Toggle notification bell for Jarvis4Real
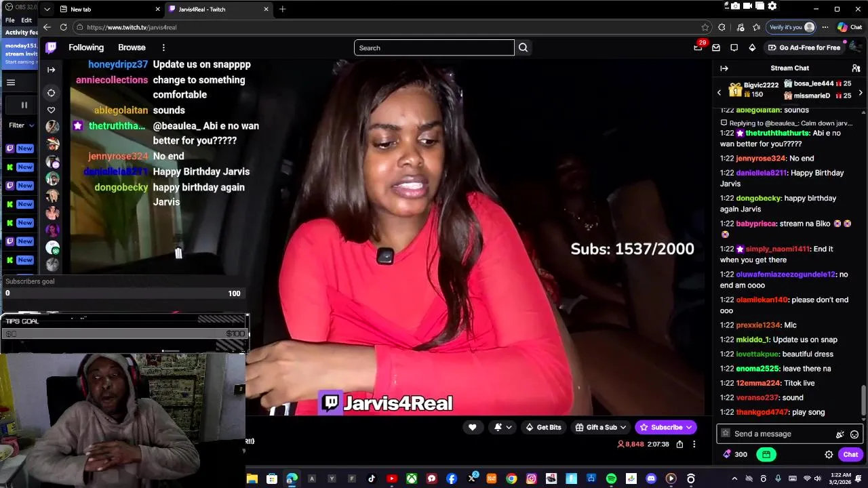The image size is (868, 488). [x=498, y=427]
